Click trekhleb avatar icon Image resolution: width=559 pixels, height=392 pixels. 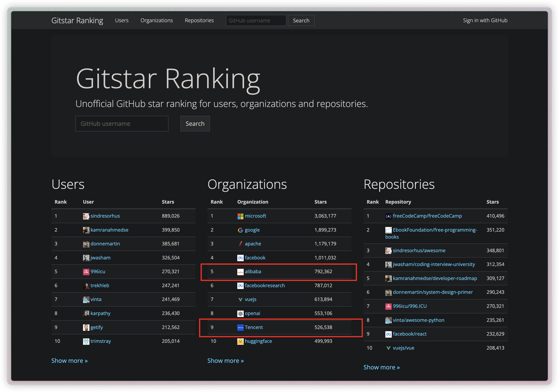[x=86, y=286]
